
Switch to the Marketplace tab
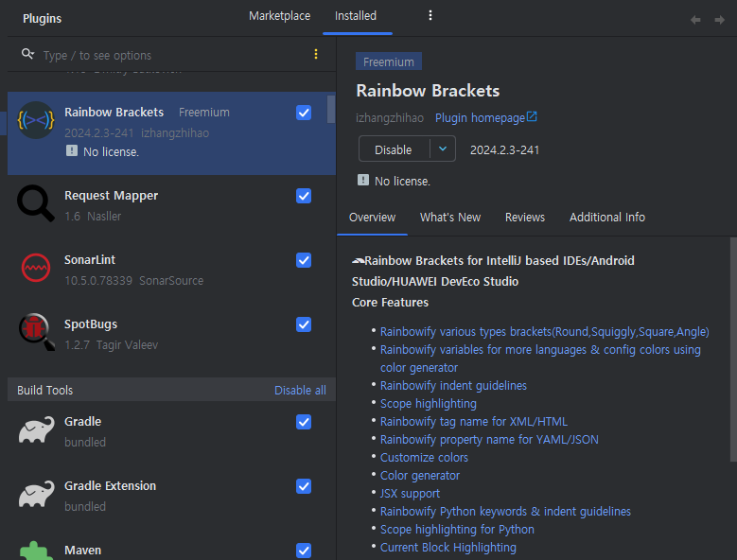coord(280,16)
